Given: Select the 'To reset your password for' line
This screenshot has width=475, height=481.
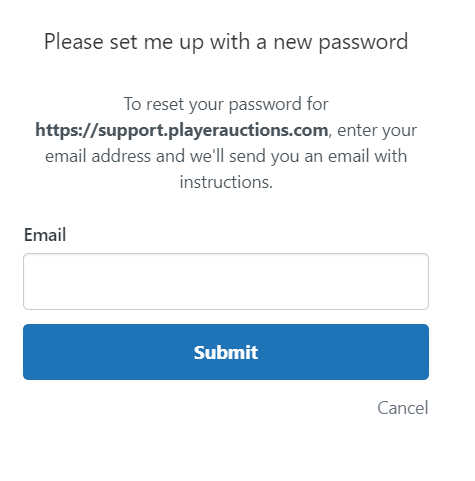Looking at the screenshot, I should coord(226,104).
